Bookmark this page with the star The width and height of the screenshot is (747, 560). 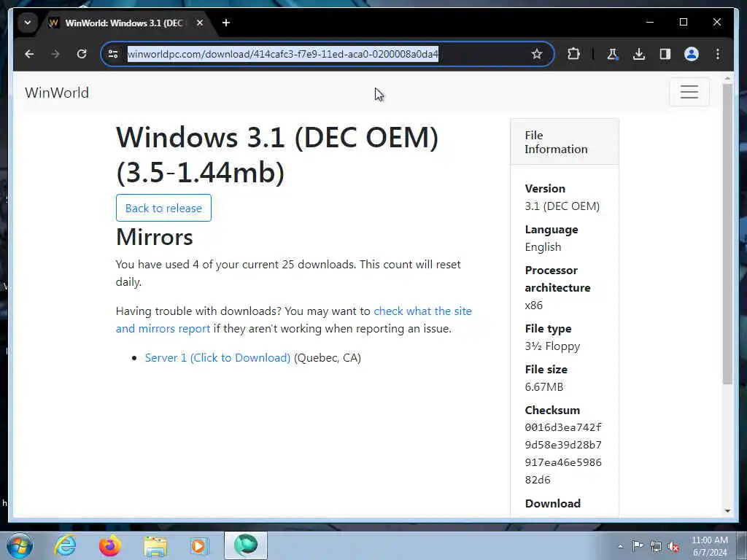coord(537,54)
